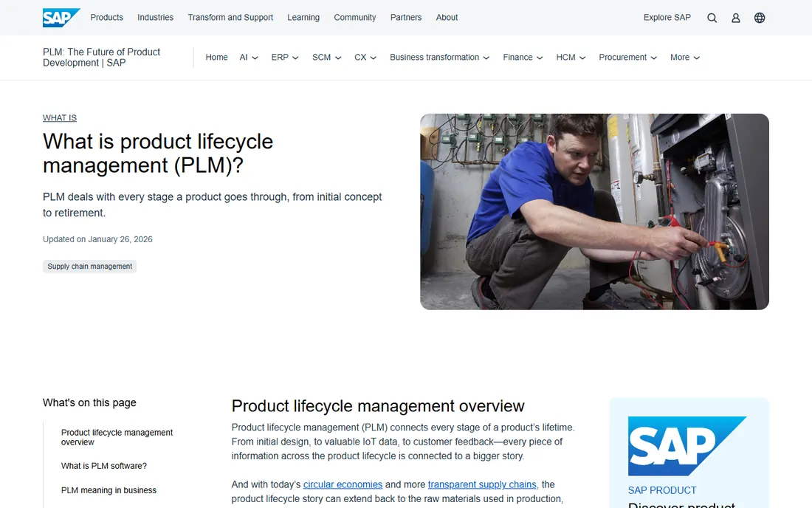Viewport: 812px width, 508px height.
Task: Expand the Finance dropdown
Action: [x=523, y=57]
